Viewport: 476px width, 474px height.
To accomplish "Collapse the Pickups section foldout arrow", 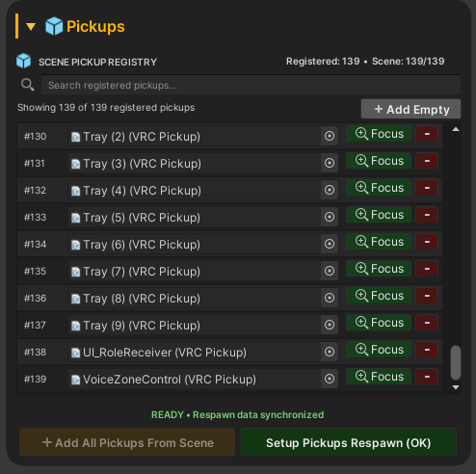I will pos(31,26).
